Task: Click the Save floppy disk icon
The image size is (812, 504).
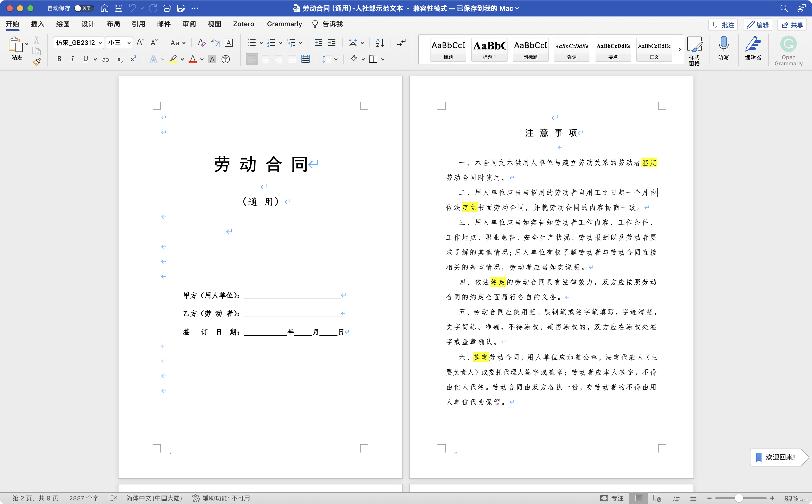Action: pos(119,8)
